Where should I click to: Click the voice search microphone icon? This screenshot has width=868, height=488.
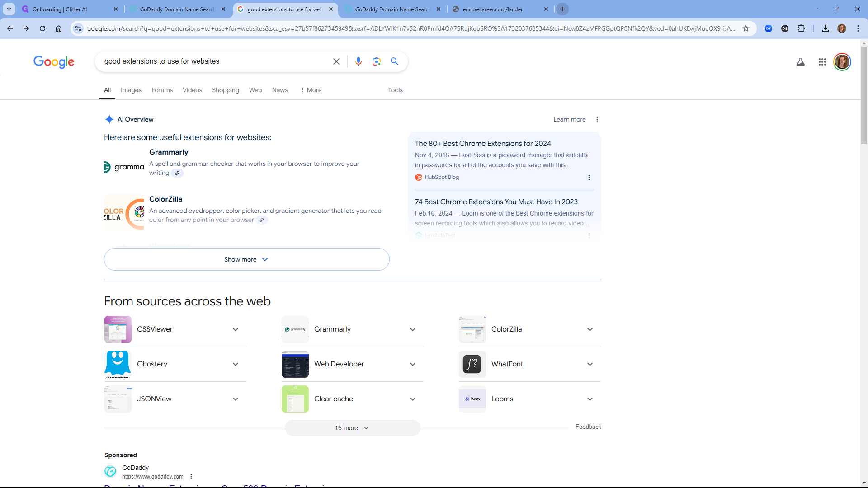click(x=358, y=61)
